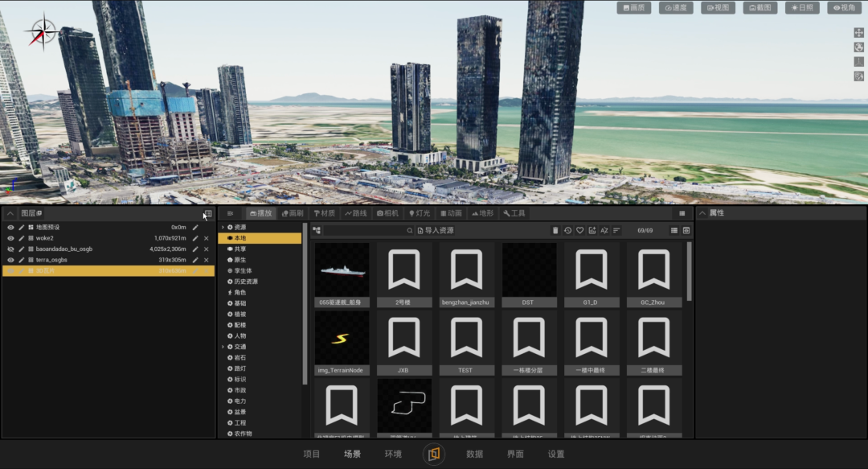The height and width of the screenshot is (469, 868).
Task: Hide the woke2 layer using eye icon
Action: [10, 238]
